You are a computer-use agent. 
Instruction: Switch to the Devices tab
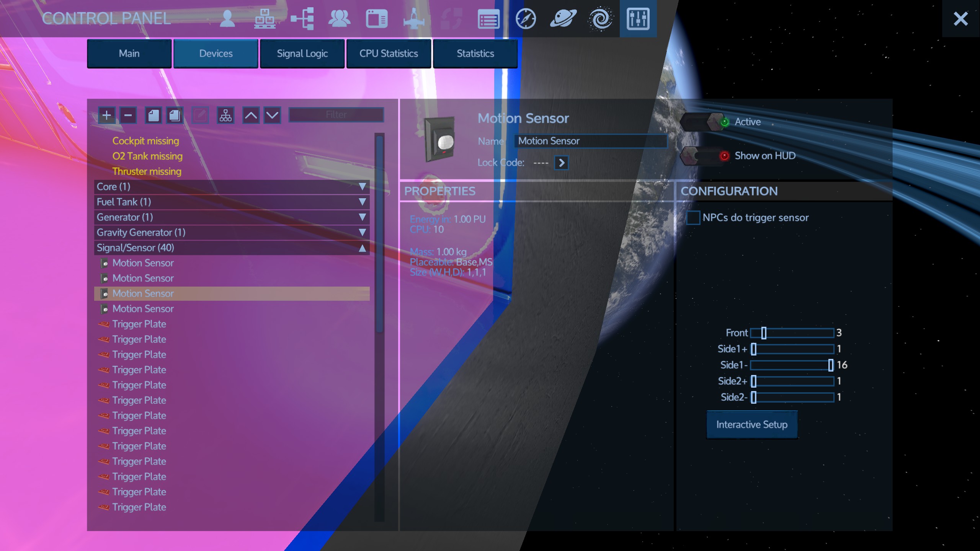(216, 54)
